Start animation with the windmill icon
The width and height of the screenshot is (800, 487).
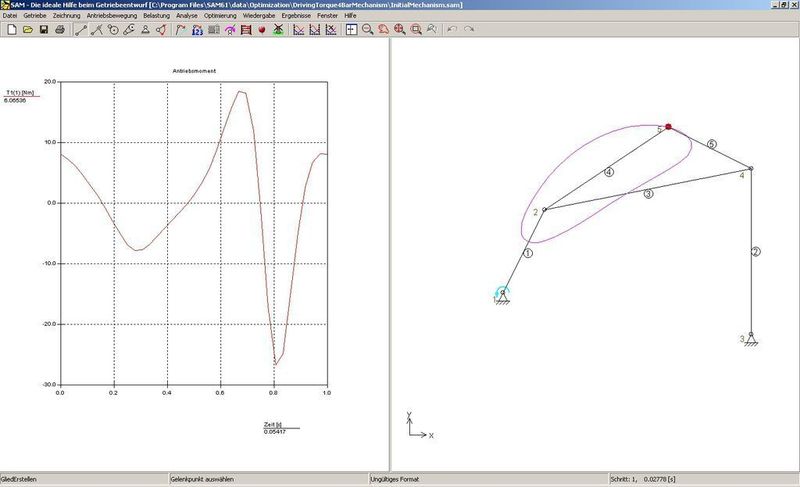[x=278, y=30]
